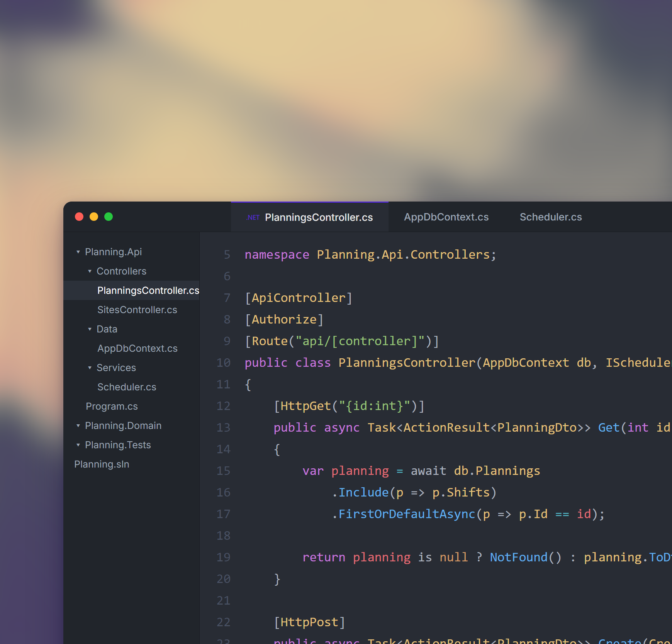Select the Planning.Domain project label
Viewport: 672px width, 644px height.
[123, 425]
